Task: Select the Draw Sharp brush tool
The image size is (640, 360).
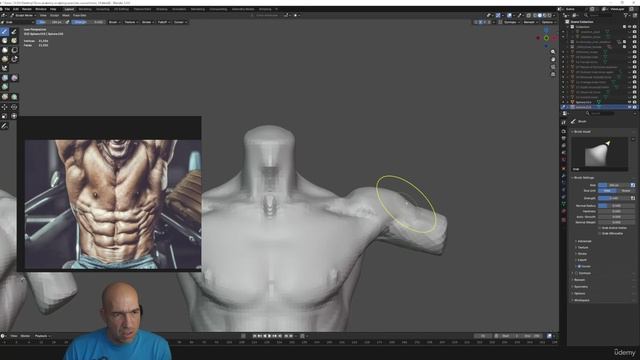Action: pos(14,31)
